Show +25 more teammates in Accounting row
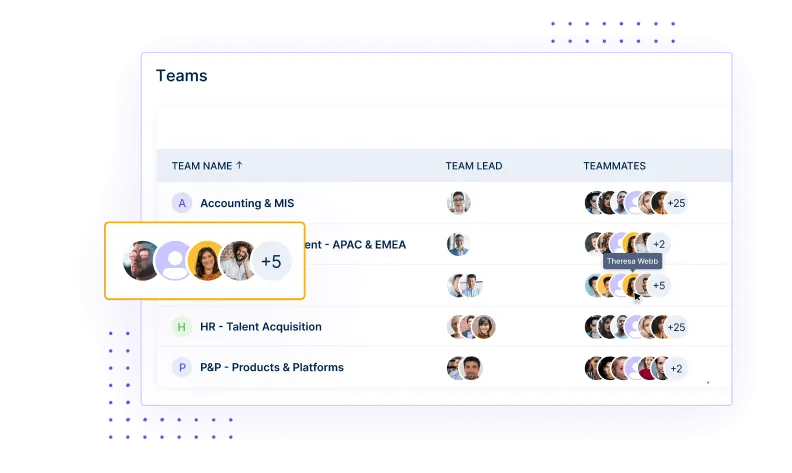 676,203
